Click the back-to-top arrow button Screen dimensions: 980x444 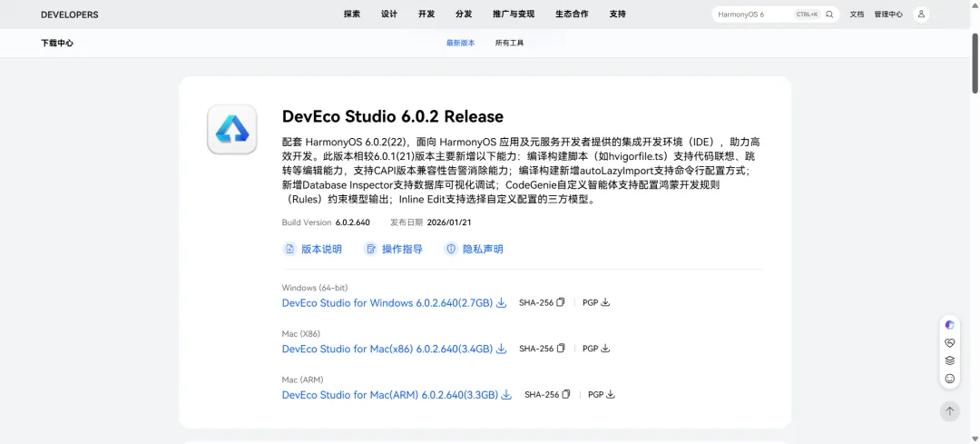950,410
